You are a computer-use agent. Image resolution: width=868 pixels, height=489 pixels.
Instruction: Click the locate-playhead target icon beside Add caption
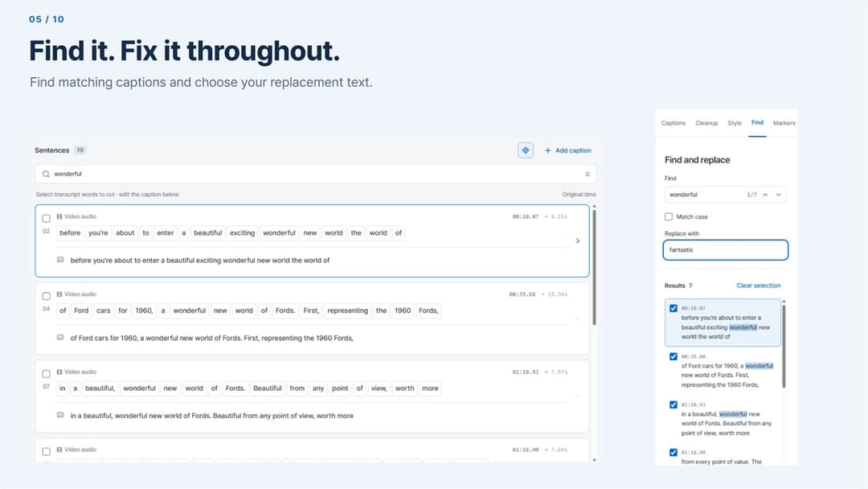[x=526, y=150]
